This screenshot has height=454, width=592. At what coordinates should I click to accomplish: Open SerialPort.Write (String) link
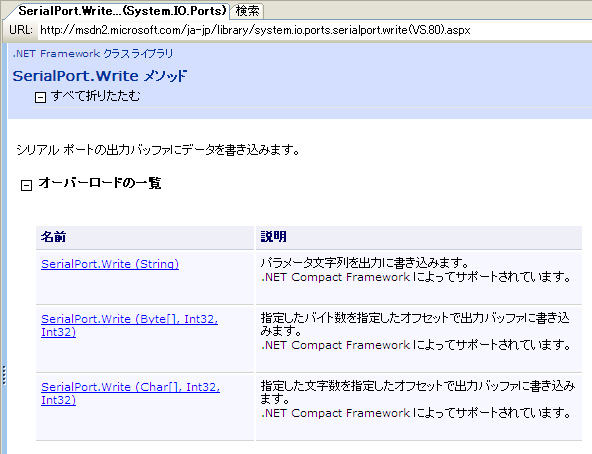pyautogui.click(x=110, y=264)
